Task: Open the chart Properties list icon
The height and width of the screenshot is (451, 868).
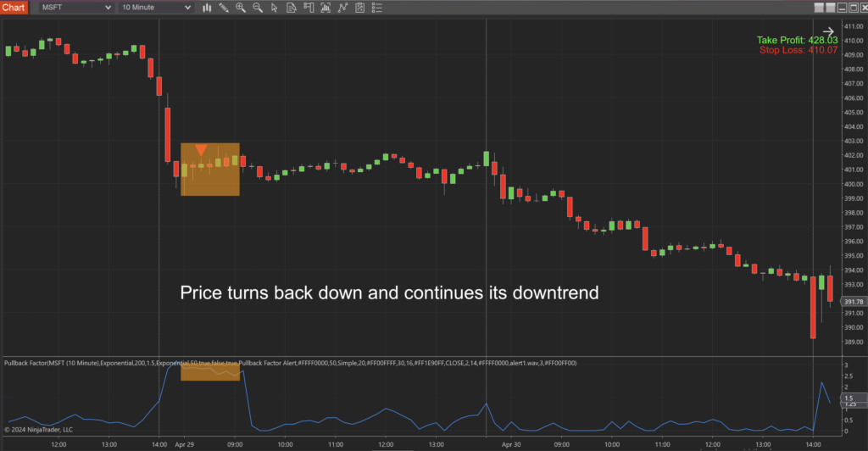Action: click(x=377, y=8)
